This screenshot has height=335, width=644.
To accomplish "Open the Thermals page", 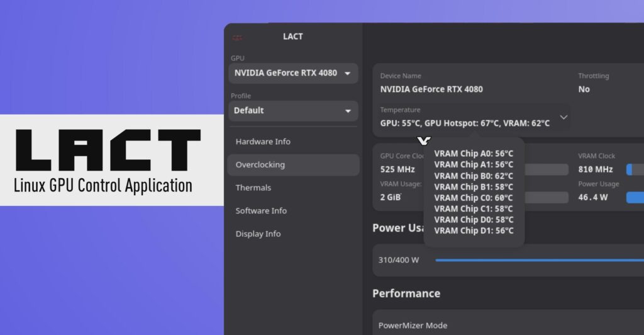I will (x=293, y=188).
